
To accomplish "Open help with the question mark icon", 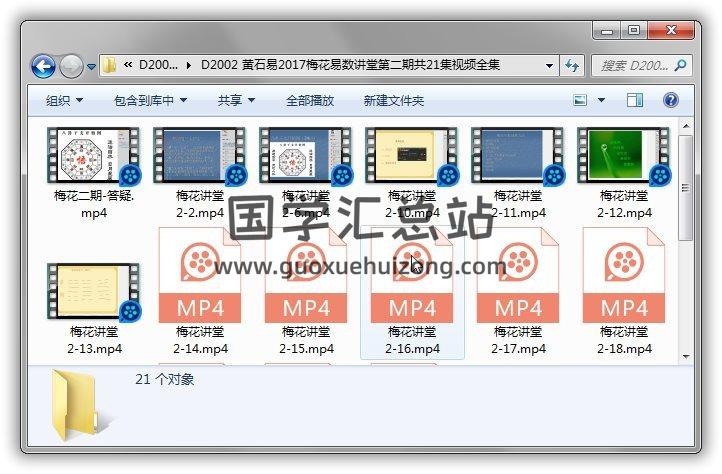I will pyautogui.click(x=670, y=100).
